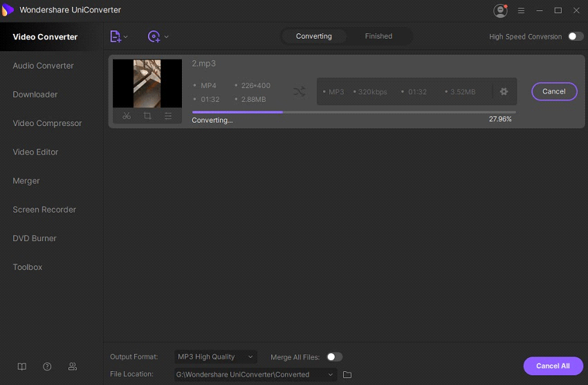Screen dimensions: 588x385
Task: Switch to the Converting tab
Action: pos(314,37)
